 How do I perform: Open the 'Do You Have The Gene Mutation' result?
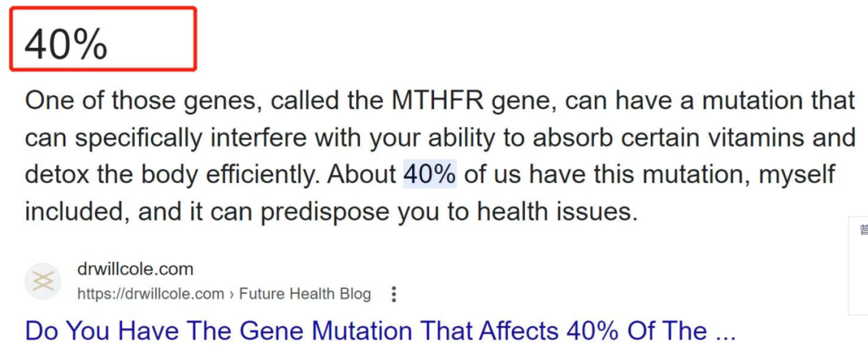[x=380, y=331]
